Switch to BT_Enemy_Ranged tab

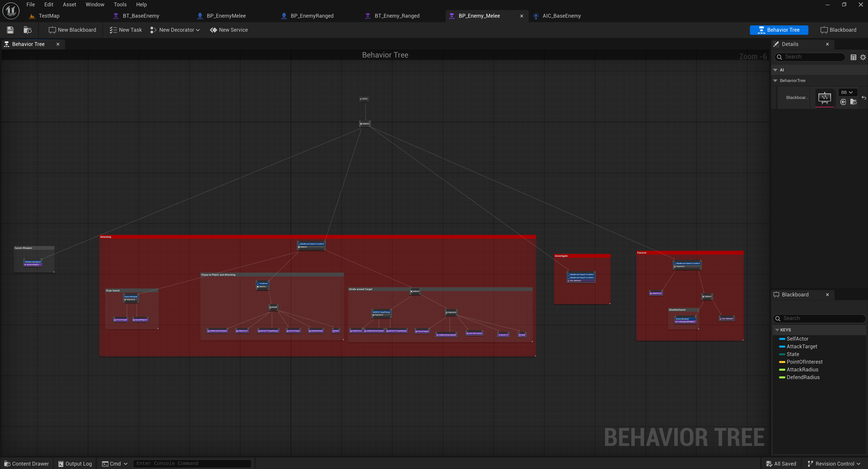[x=397, y=16]
